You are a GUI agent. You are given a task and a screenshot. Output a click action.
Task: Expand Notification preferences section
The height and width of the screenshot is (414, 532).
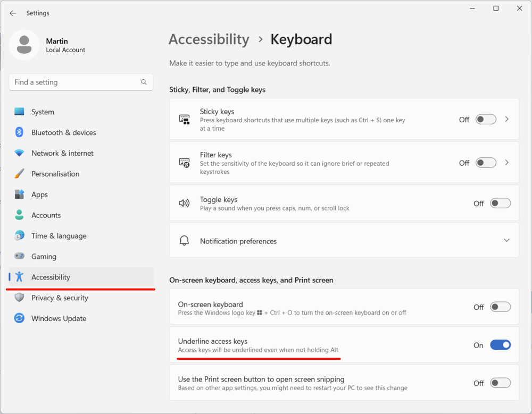[506, 241]
